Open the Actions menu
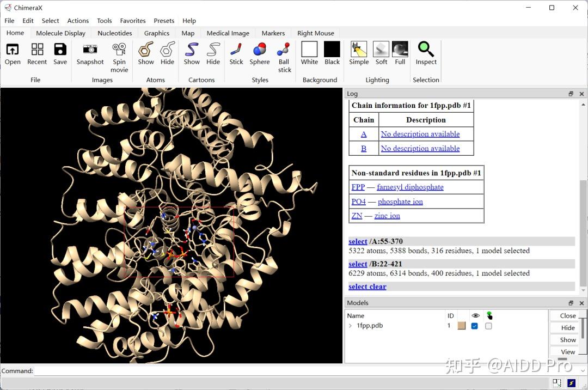This screenshot has width=588, height=390. 78,21
